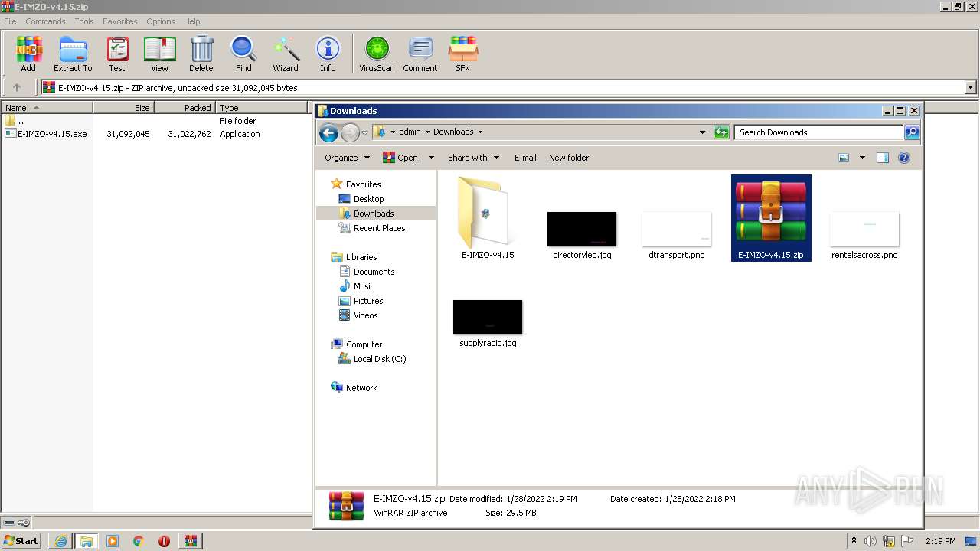Click Windows Media Player taskbar icon
This screenshot has width=980, height=551.
[113, 541]
